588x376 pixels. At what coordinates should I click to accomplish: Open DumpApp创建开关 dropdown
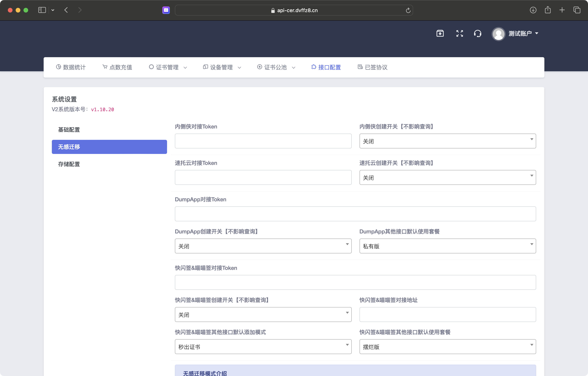263,246
